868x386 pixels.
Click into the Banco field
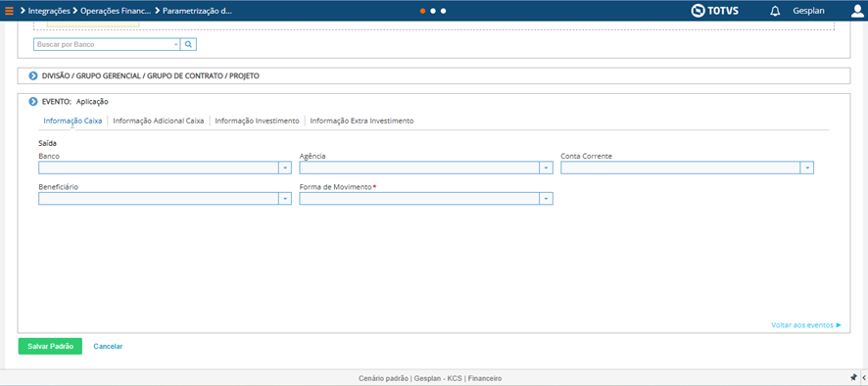[159, 168]
